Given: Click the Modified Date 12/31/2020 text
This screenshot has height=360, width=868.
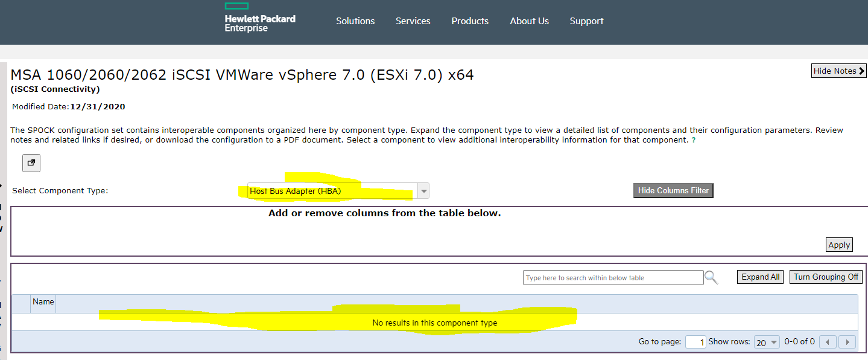Looking at the screenshot, I should point(69,106).
